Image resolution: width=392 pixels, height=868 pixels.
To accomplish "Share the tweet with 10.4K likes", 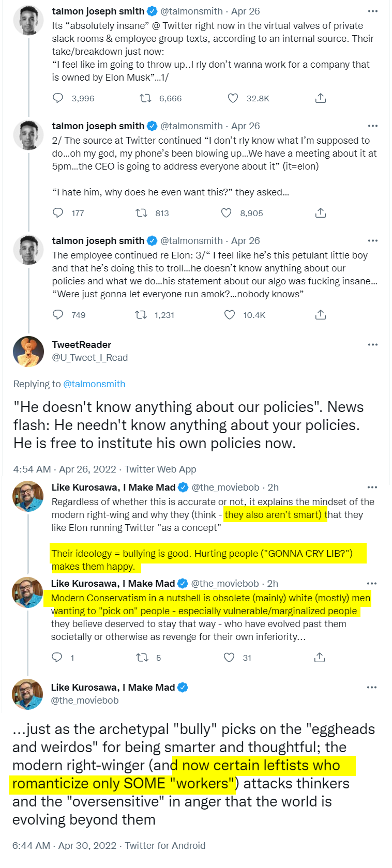I will pos(321,315).
